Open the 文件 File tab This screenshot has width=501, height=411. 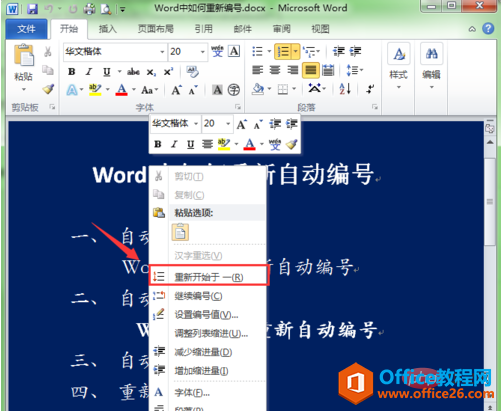(26, 29)
